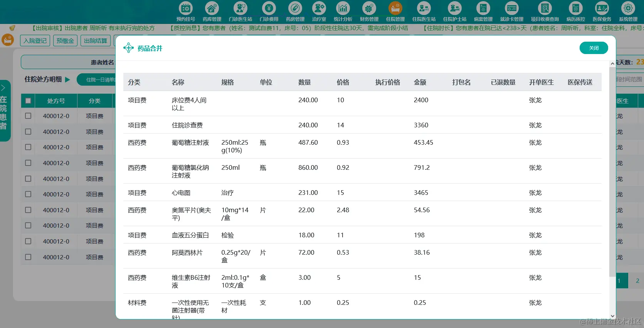Open the 门诊医生站 module icon
644x328 pixels.
coord(240,8)
